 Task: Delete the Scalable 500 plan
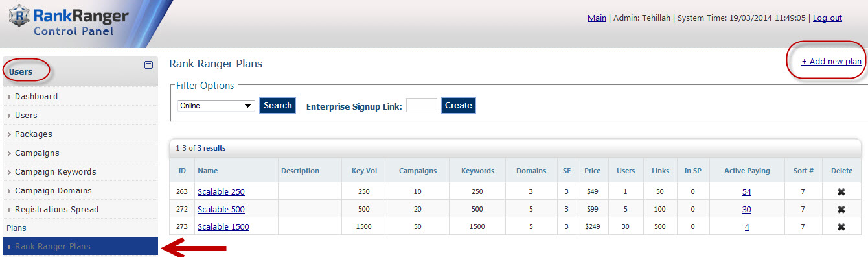841,209
